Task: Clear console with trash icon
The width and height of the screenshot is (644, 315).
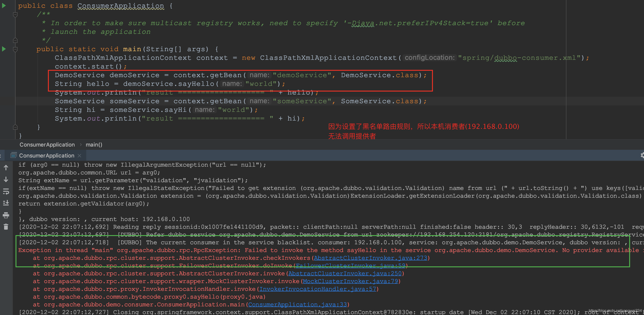Action: [x=6, y=227]
